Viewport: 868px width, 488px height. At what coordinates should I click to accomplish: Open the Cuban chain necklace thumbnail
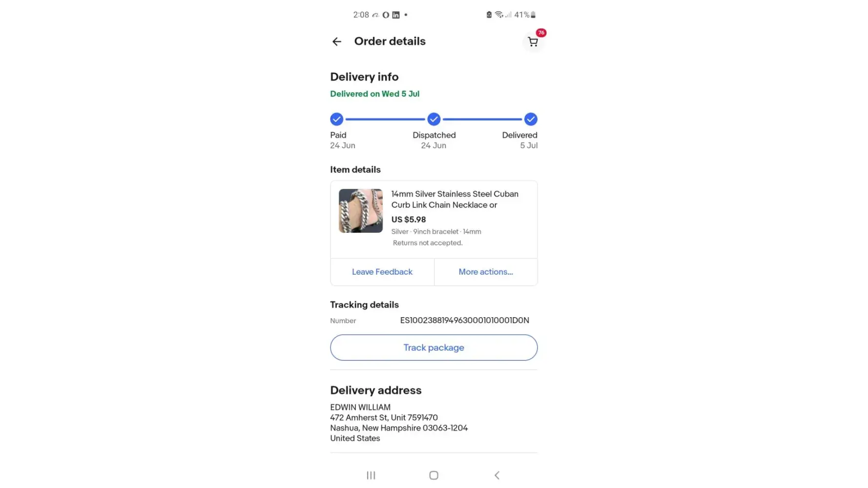361,211
